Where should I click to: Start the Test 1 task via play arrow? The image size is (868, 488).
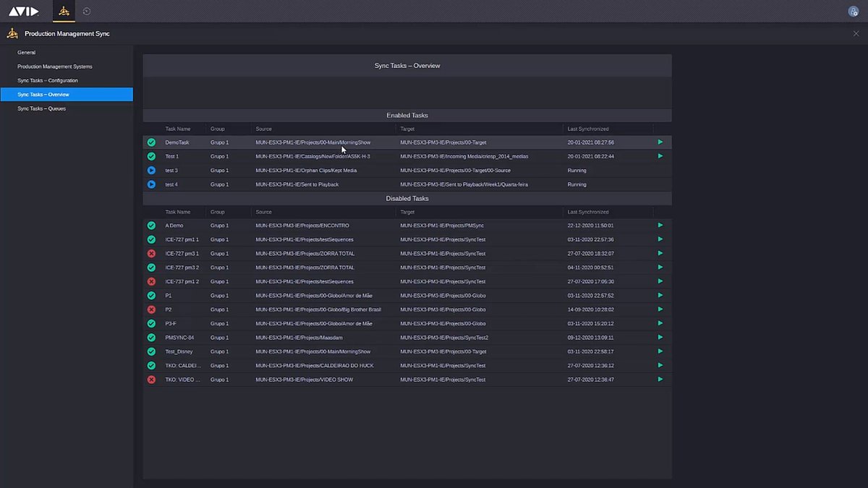pos(660,155)
